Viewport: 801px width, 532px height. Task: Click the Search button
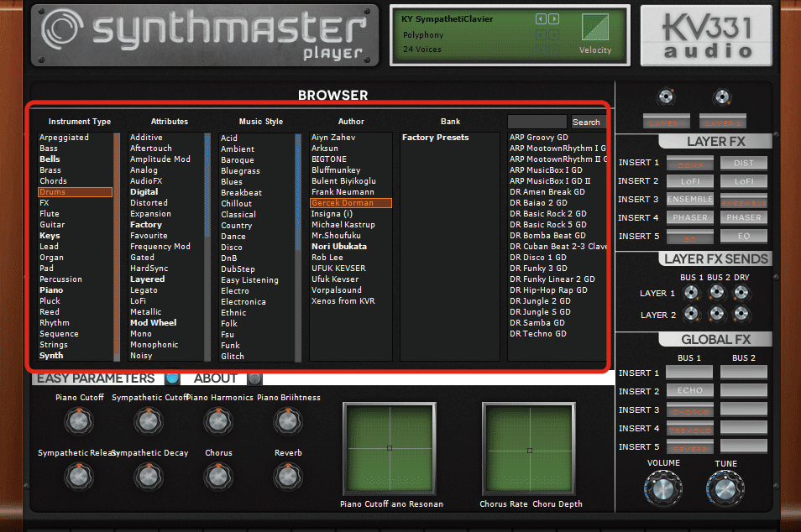click(x=589, y=122)
